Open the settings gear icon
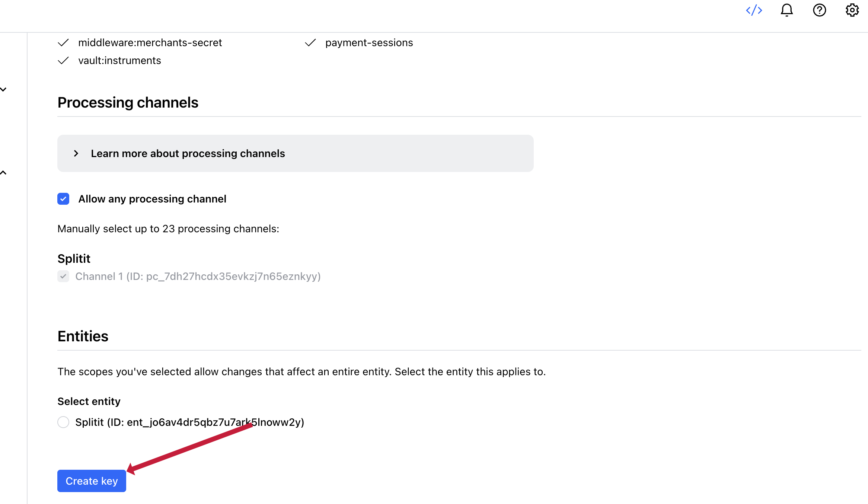 pos(852,10)
